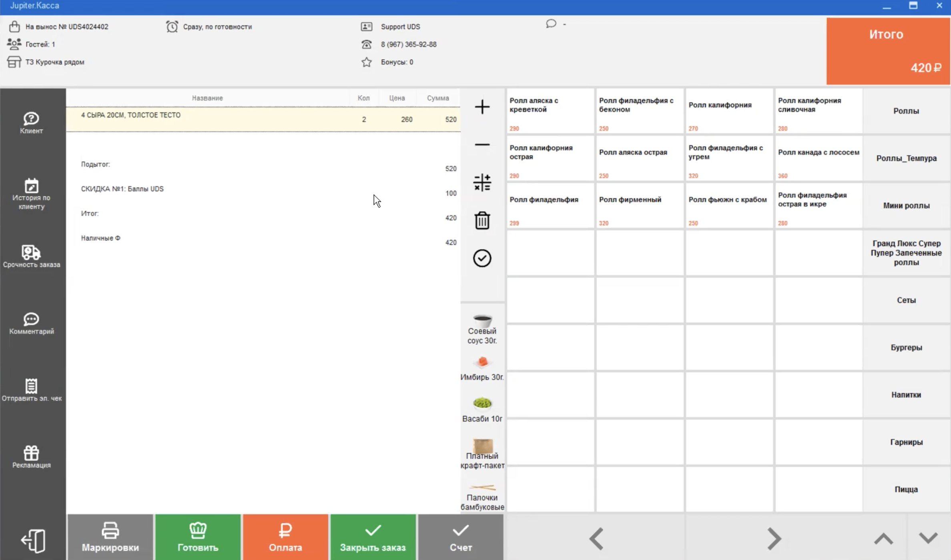951x560 pixels.
Task: Add Имбирь 30г. to order
Action: [x=482, y=368]
